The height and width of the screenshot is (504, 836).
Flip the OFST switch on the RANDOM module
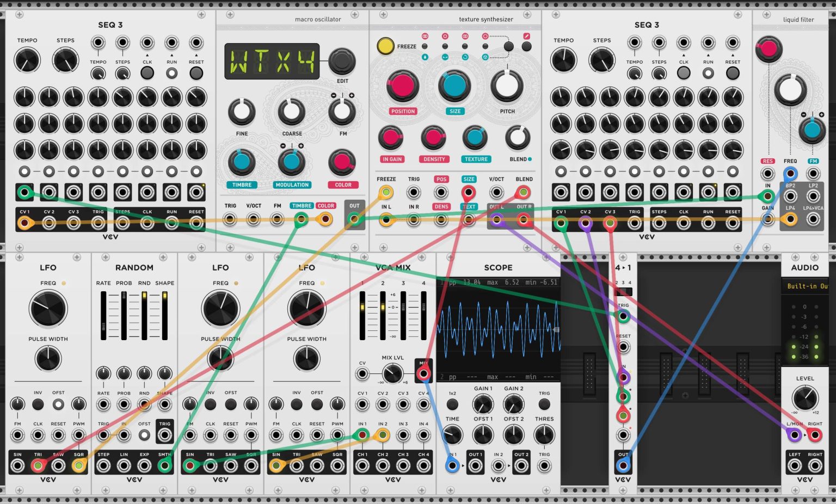[x=144, y=435]
